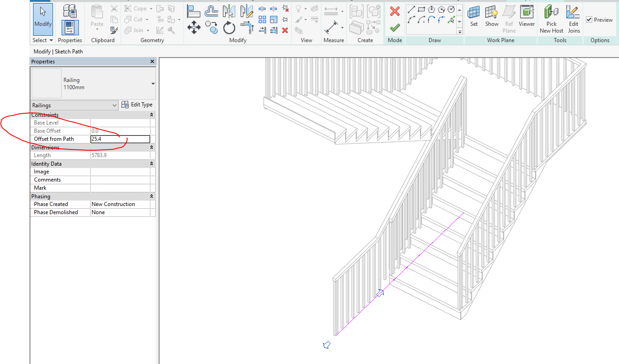Choose the Line draw tool

(x=411, y=10)
